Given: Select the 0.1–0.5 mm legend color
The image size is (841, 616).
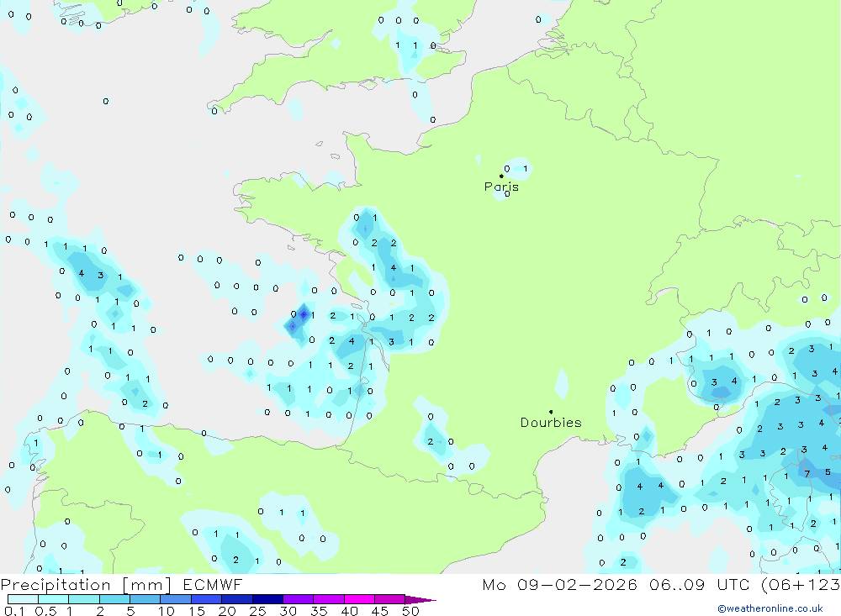Looking at the screenshot, I should [x=23, y=599].
